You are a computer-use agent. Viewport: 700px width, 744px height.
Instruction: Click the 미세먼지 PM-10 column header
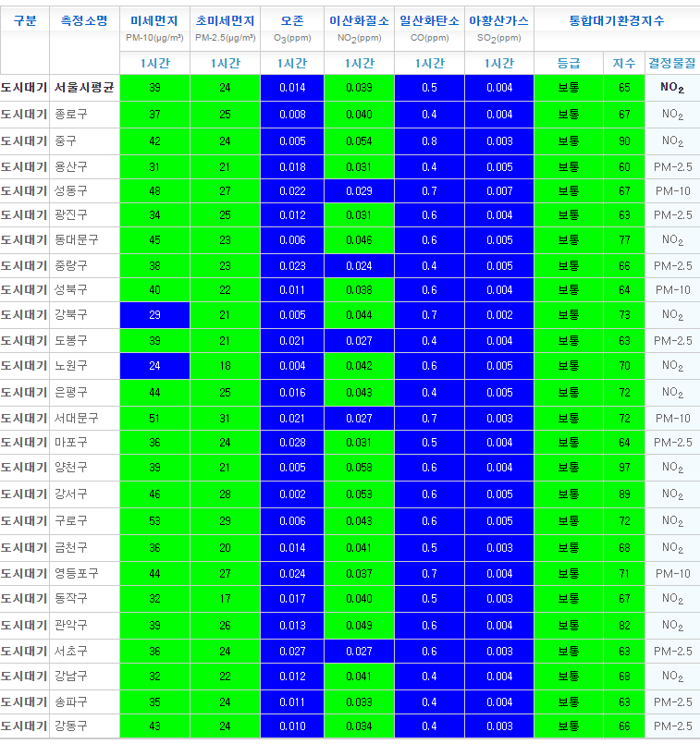[x=154, y=28]
